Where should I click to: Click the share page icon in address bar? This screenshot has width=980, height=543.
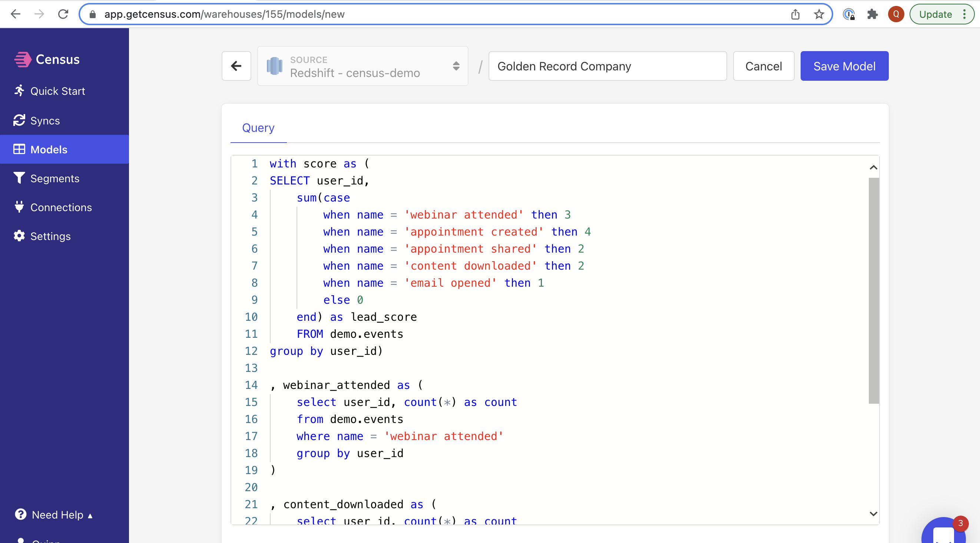coord(795,14)
